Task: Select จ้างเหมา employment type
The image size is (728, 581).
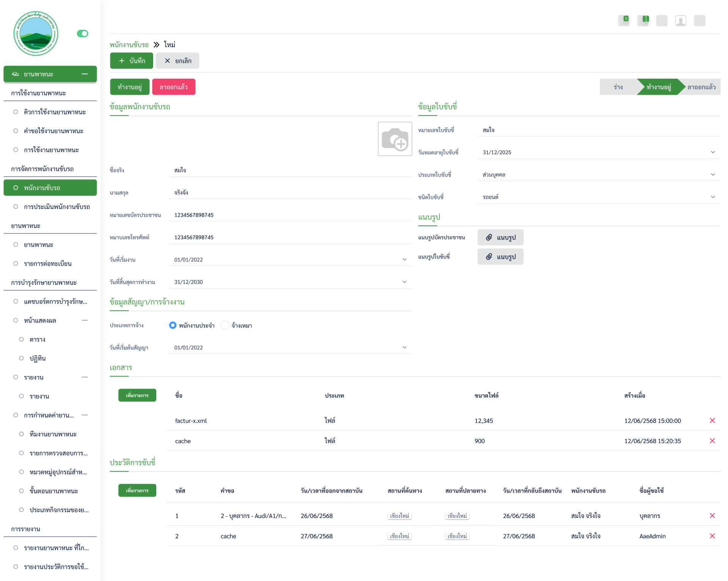Action: (225, 325)
